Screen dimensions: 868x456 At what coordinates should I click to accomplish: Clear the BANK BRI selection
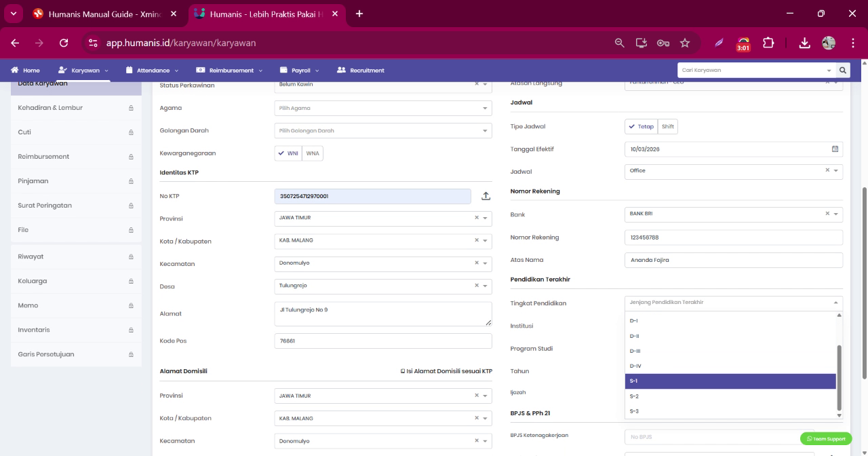pyautogui.click(x=827, y=214)
